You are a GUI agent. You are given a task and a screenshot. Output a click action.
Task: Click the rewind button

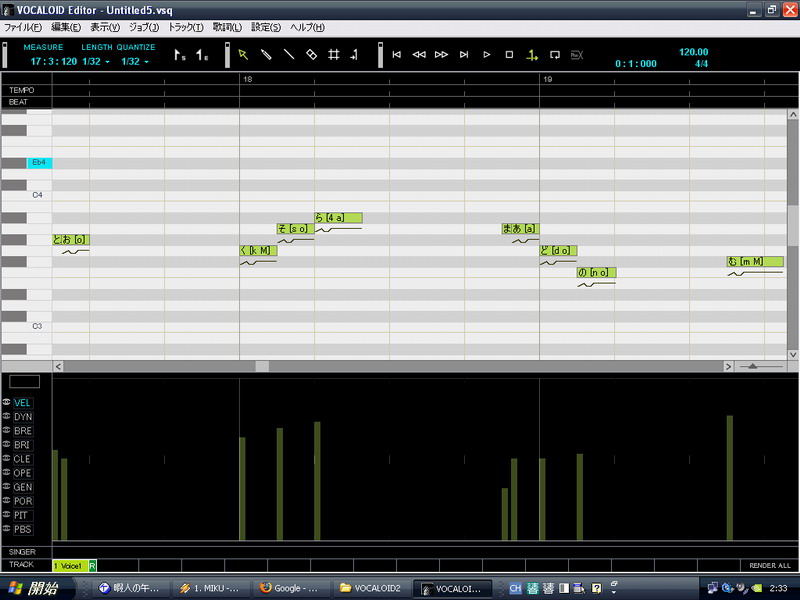(419, 55)
